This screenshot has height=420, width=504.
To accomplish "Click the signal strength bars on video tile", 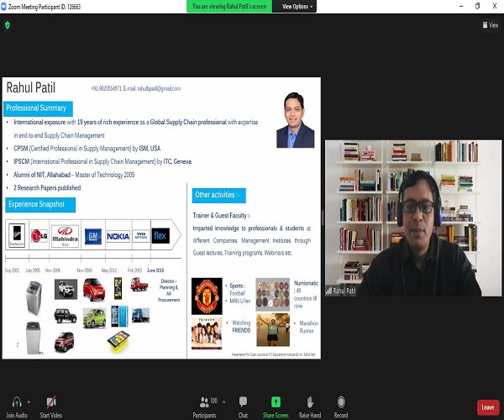I will (328, 291).
